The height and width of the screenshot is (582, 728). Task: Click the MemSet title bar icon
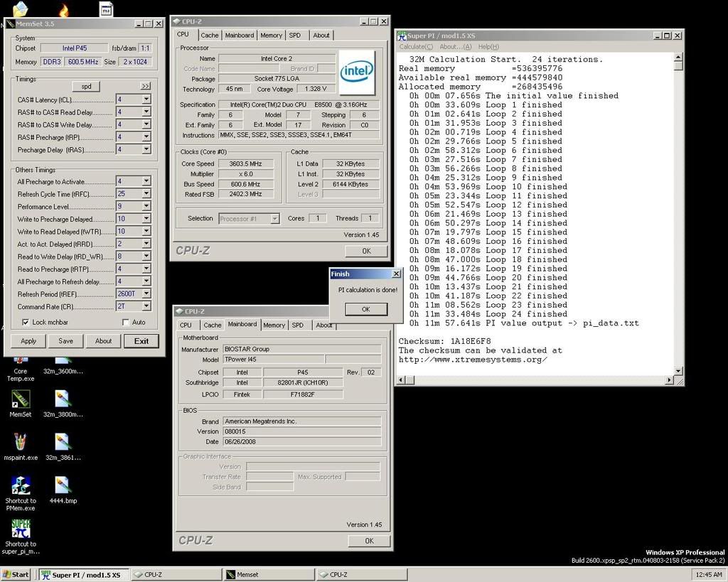[x=11, y=23]
